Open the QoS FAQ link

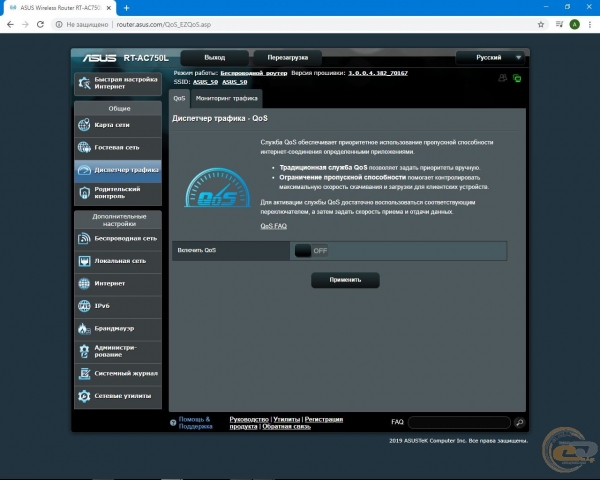point(274,226)
